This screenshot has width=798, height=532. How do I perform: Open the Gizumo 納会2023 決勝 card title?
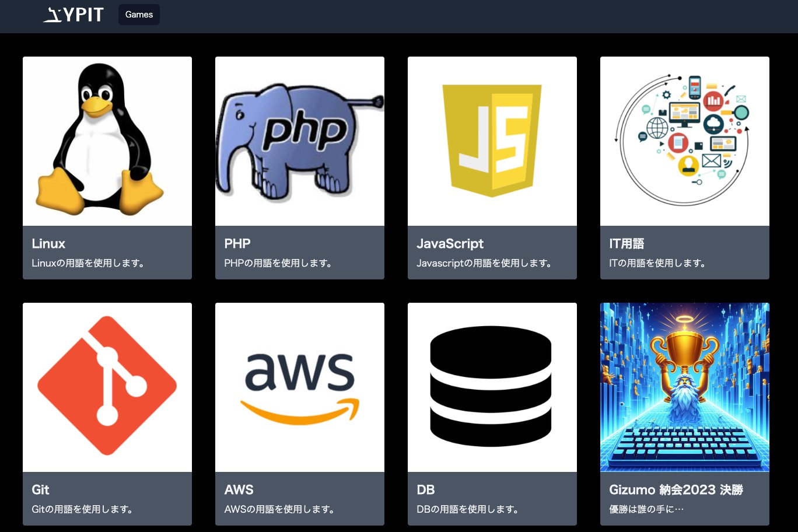click(x=676, y=489)
